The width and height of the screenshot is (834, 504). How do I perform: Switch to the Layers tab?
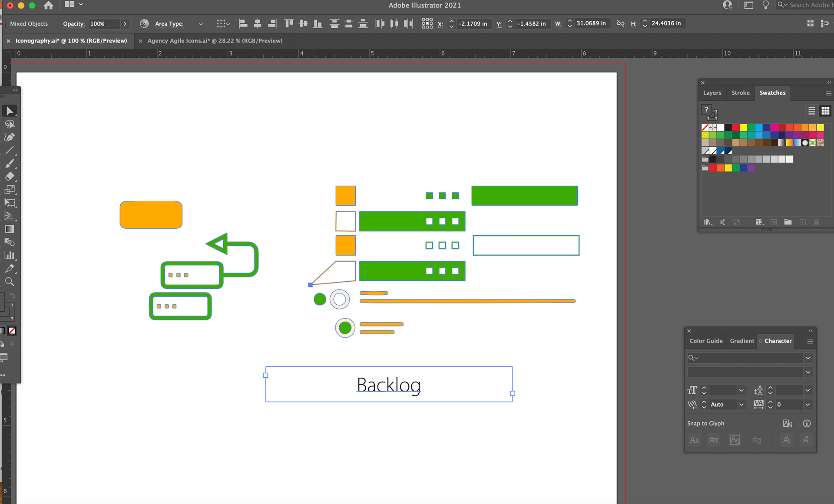pyautogui.click(x=712, y=92)
